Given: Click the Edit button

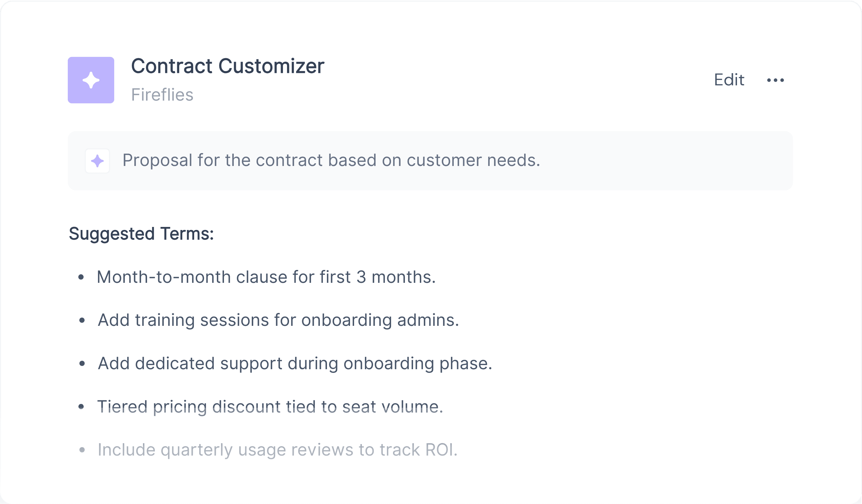Looking at the screenshot, I should 729,80.
